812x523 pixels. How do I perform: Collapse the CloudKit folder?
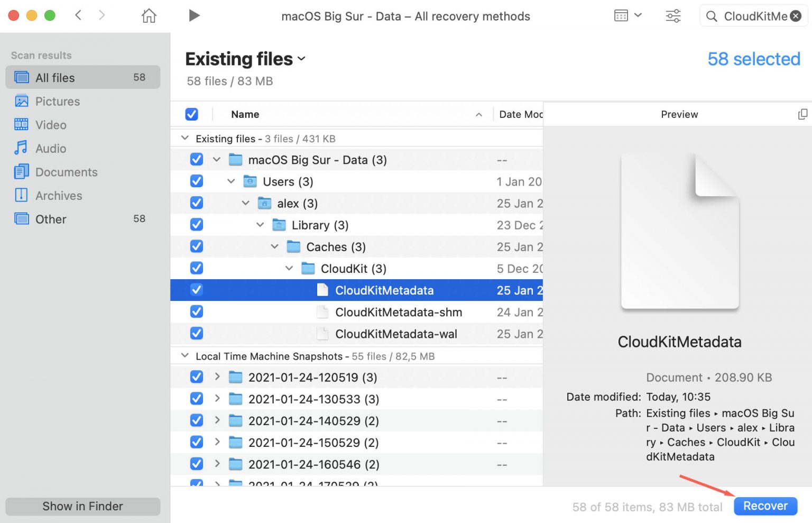click(x=289, y=268)
